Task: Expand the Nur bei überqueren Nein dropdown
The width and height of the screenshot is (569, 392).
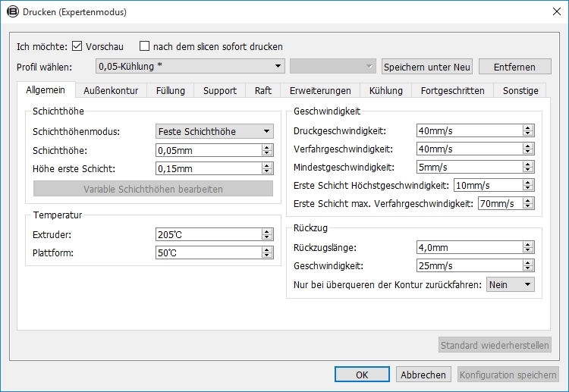Action: tap(511, 284)
